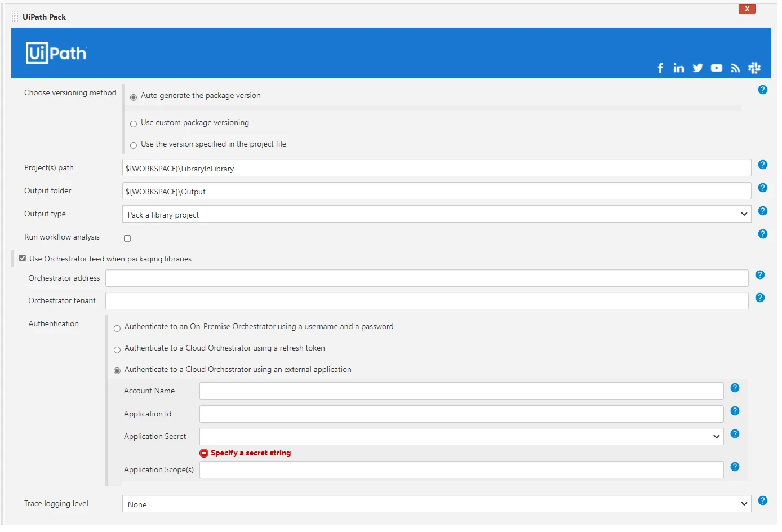This screenshot has width=782, height=532.
Task: Click the Orchestrator address input field
Action: tap(427, 278)
